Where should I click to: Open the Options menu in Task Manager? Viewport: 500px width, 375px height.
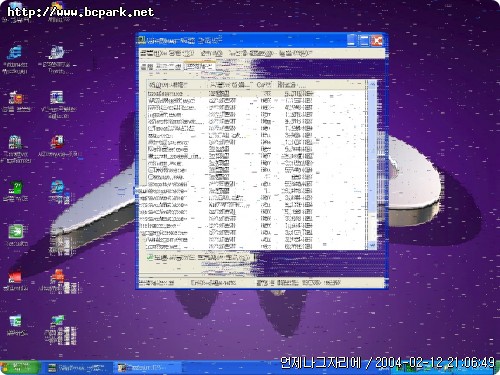point(181,53)
